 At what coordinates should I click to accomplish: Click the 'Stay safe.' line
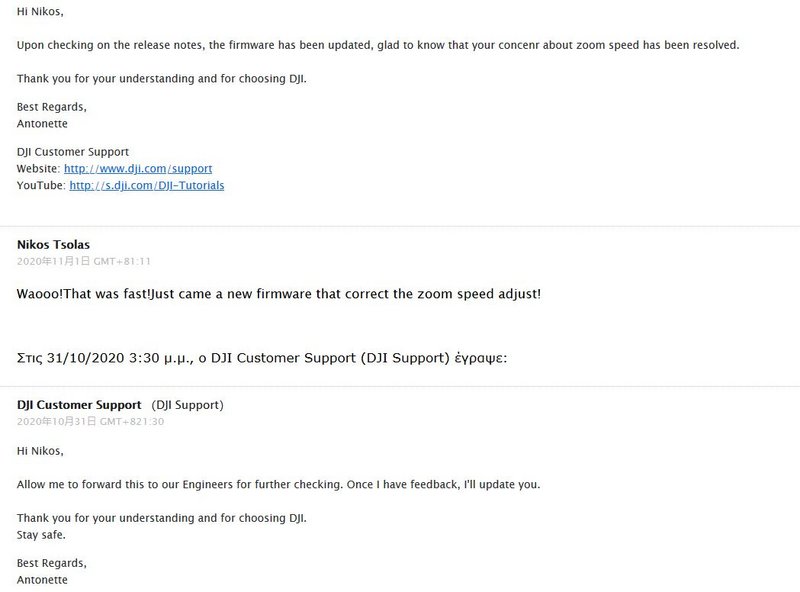coord(41,535)
